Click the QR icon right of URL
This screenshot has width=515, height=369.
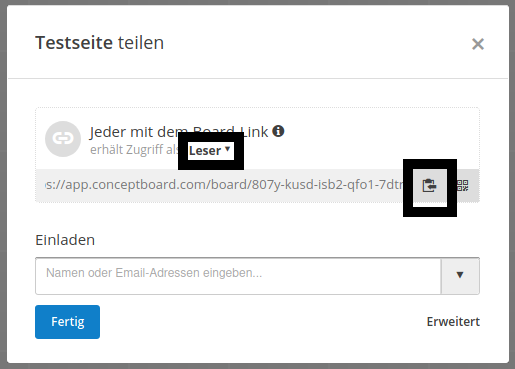(463, 186)
